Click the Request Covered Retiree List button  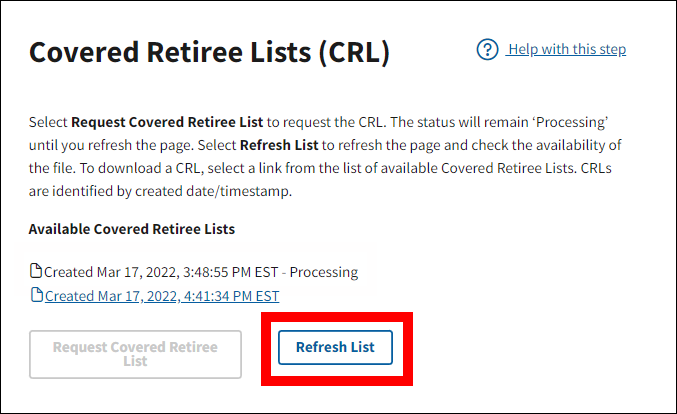[x=135, y=354]
